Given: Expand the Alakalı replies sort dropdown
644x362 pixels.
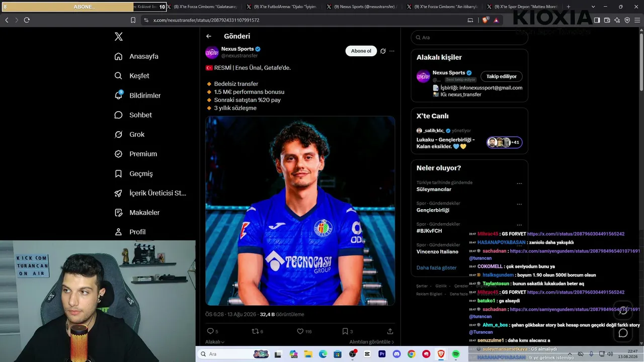Looking at the screenshot, I should click(x=215, y=342).
